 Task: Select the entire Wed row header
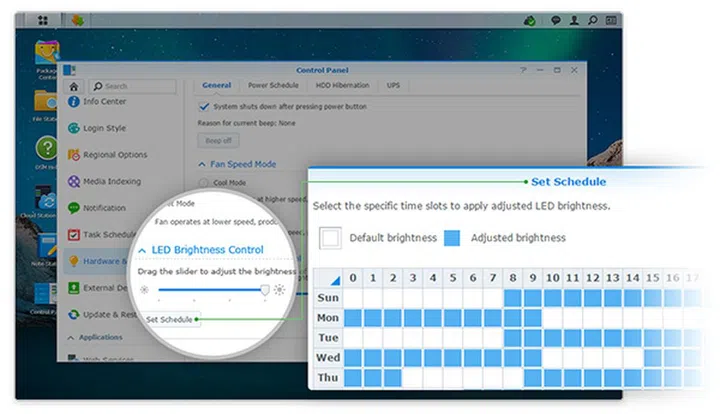tap(328, 358)
